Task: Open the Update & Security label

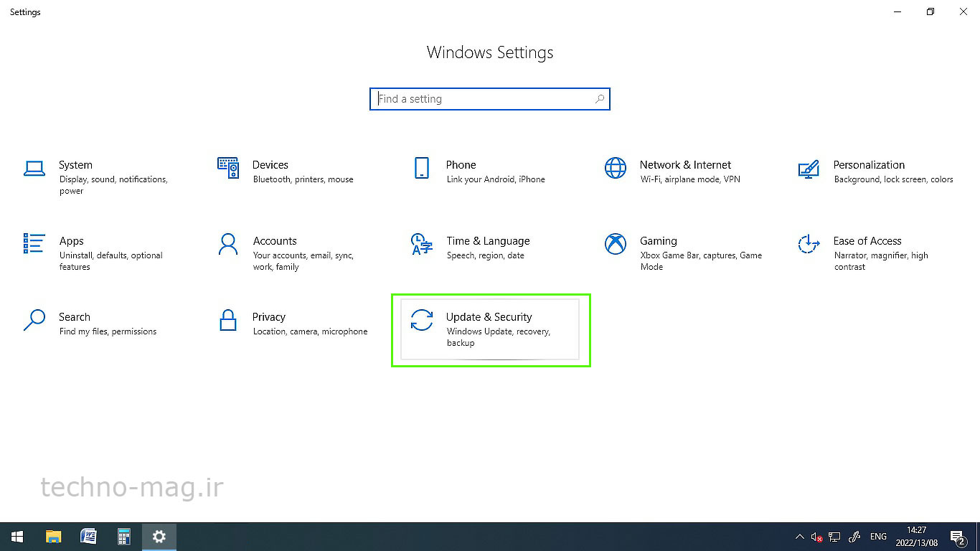Action: point(489,317)
